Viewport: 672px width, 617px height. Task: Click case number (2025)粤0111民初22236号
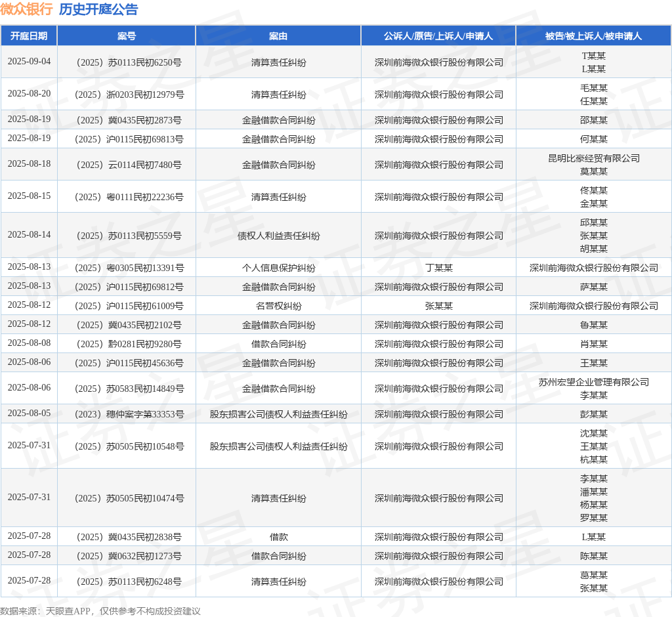129,197
